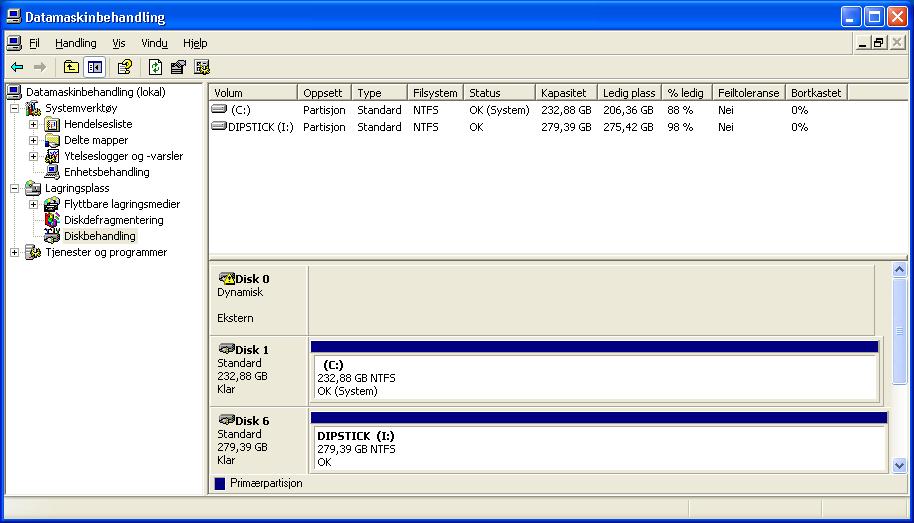Collapse the Systemverktøy tree node
Image resolution: width=914 pixels, height=523 pixels.
tap(14, 108)
